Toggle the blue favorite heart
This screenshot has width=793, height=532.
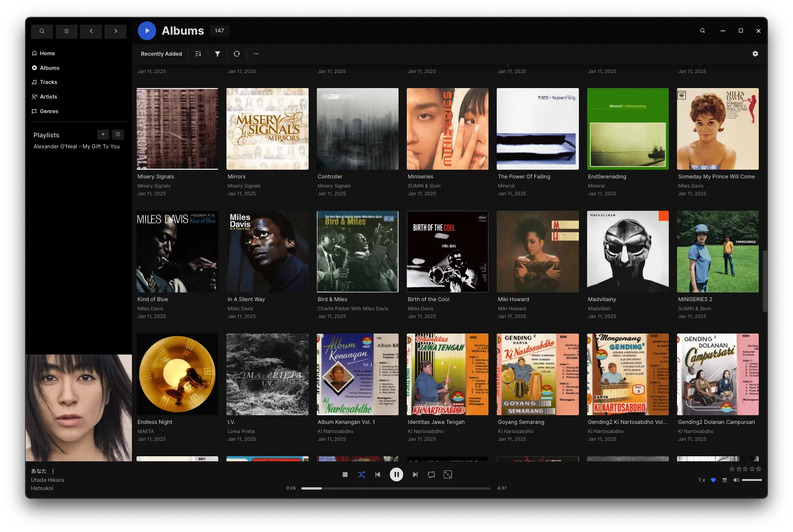pyautogui.click(x=713, y=480)
